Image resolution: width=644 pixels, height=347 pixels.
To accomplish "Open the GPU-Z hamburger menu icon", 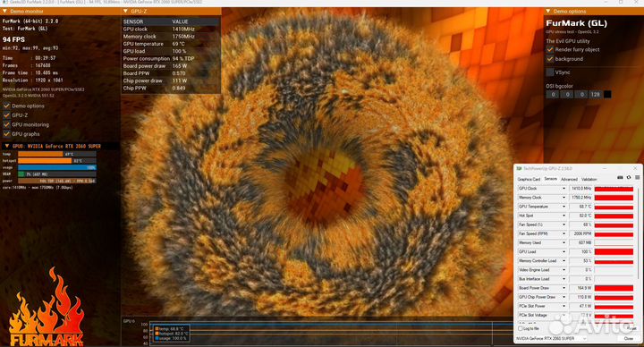I will pyautogui.click(x=637, y=177).
